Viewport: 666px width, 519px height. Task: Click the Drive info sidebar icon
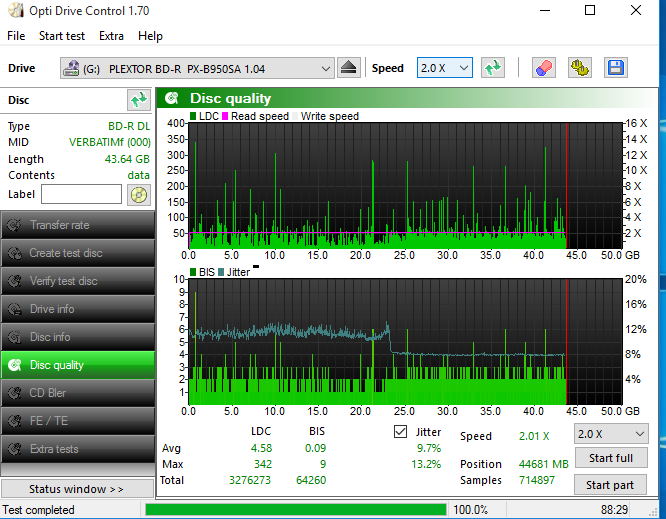point(14,309)
